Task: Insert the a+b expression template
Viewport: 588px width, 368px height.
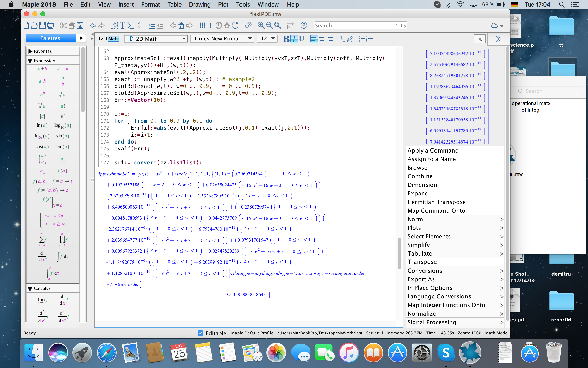Action: [42, 69]
